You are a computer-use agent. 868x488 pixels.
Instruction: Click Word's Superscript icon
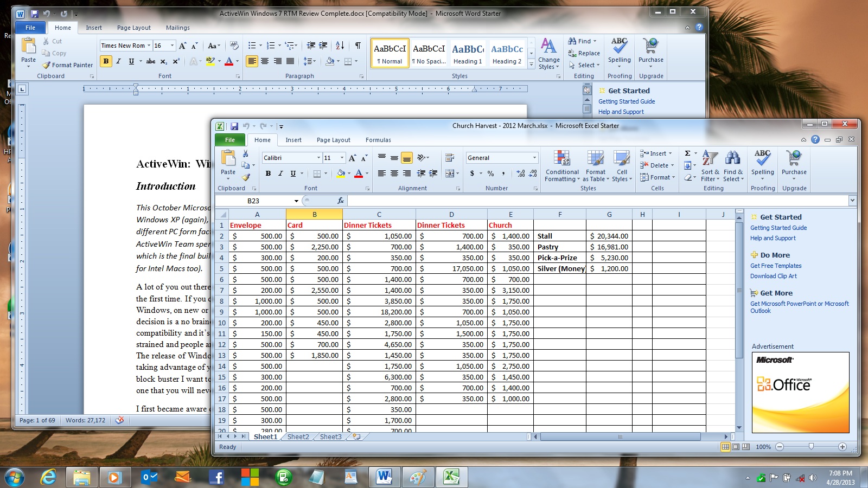click(176, 61)
